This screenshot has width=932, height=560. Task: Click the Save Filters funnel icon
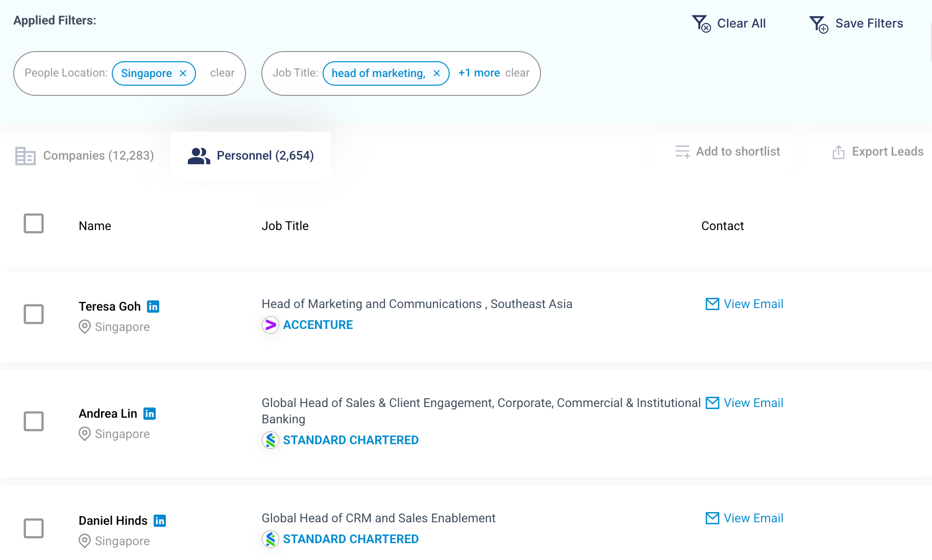(x=819, y=24)
